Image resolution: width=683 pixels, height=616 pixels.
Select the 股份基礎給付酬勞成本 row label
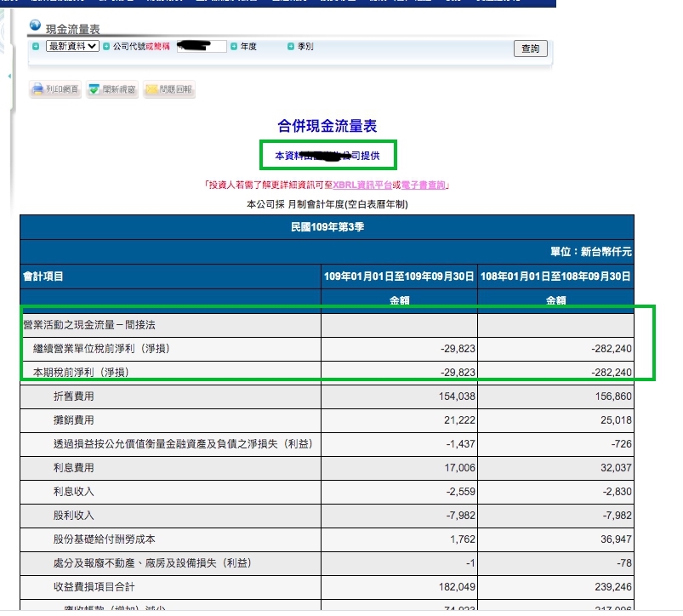(x=104, y=539)
